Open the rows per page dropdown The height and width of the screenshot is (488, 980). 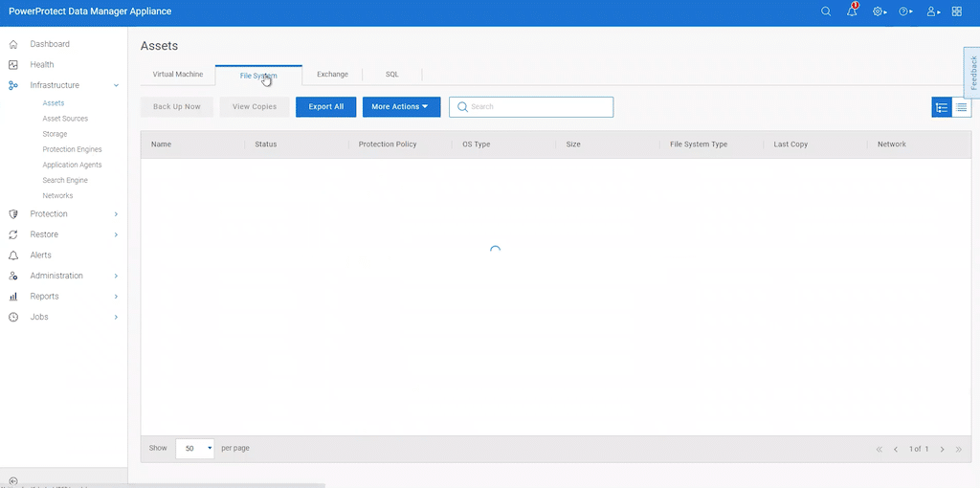[195, 449]
